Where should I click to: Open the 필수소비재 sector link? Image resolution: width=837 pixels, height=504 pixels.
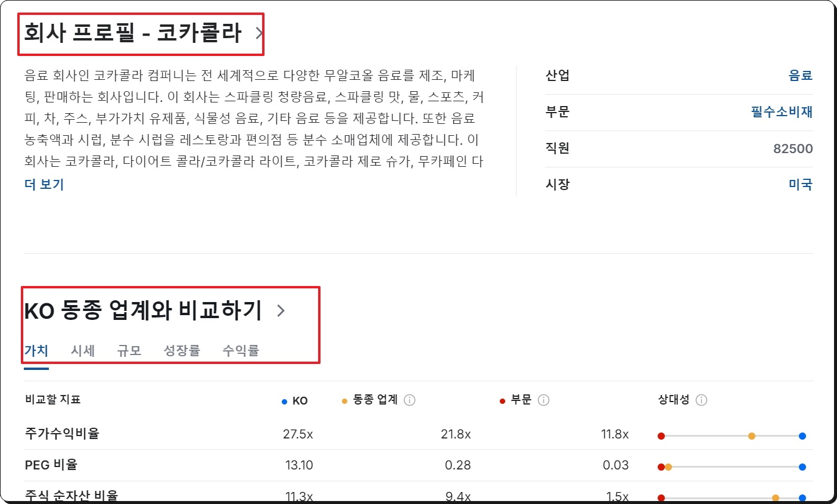click(782, 111)
